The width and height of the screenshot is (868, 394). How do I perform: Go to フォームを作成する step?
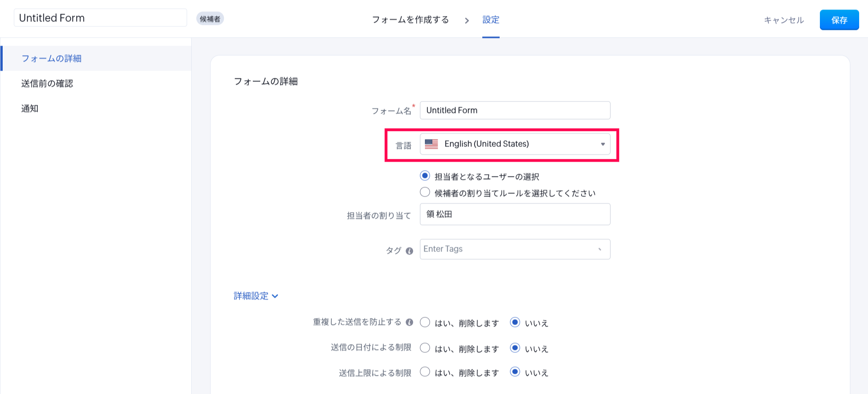pyautogui.click(x=410, y=20)
